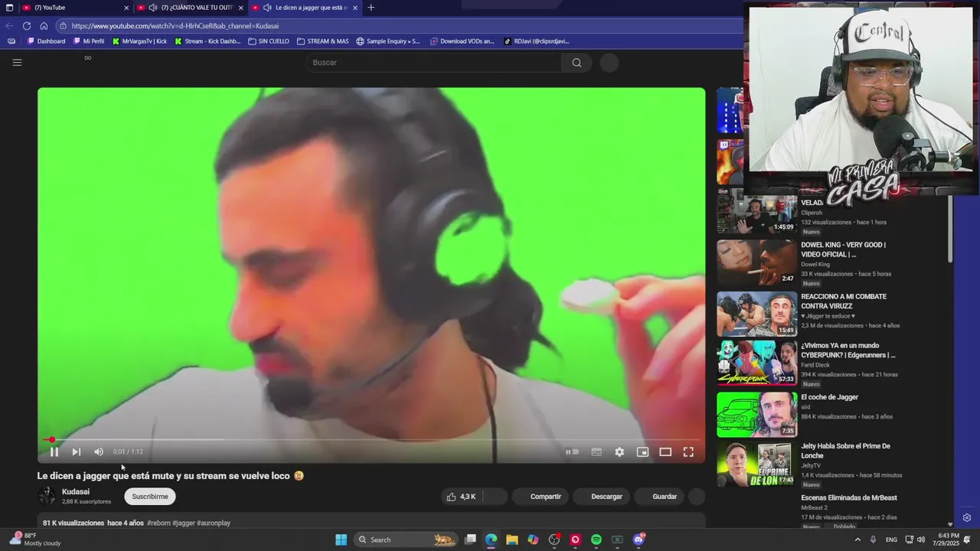Open the MrVargasTv | Kick bookmark
The image size is (980, 551).
coord(139,41)
